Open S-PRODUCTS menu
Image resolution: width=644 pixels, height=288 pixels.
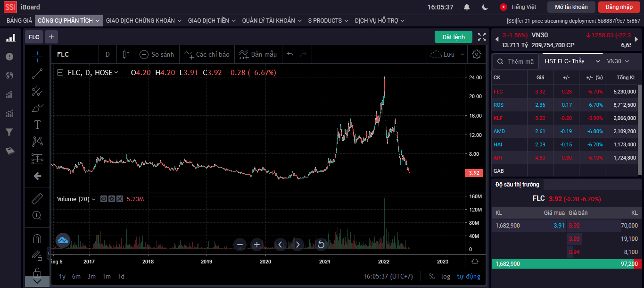pyautogui.click(x=328, y=21)
